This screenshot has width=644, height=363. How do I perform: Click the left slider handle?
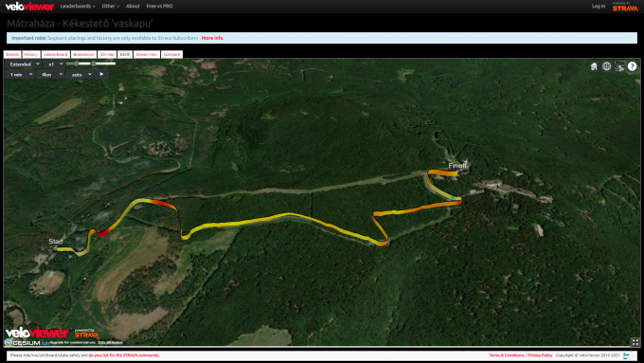pyautogui.click(x=76, y=64)
